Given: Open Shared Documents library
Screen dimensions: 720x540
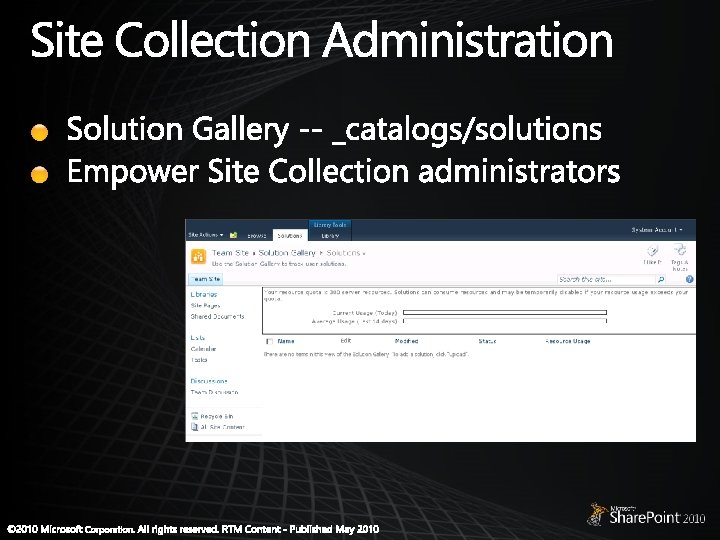Looking at the screenshot, I should pyautogui.click(x=217, y=316).
